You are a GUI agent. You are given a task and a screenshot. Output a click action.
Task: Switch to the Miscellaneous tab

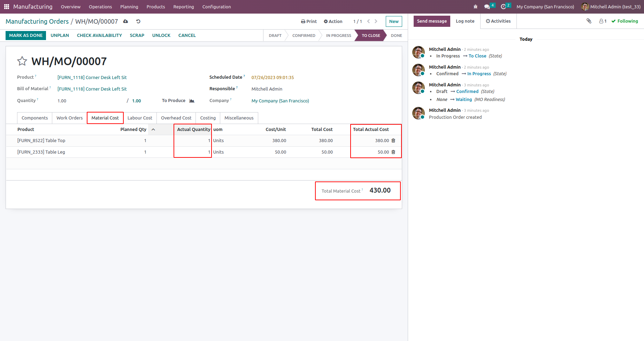(239, 118)
